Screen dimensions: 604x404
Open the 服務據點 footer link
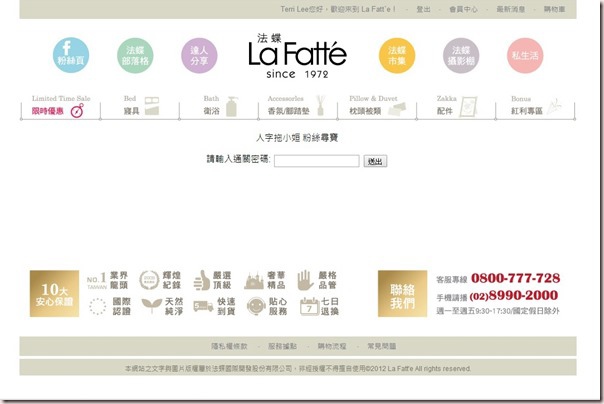[282, 346]
